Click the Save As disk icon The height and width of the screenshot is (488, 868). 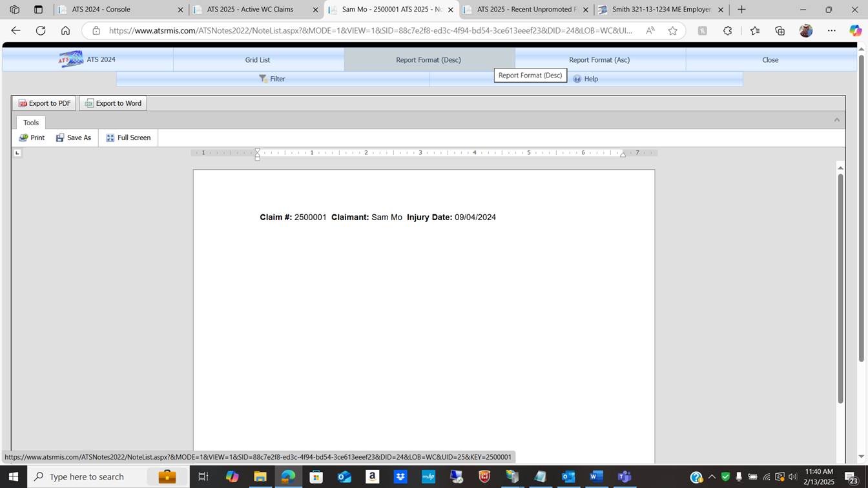[x=60, y=137]
